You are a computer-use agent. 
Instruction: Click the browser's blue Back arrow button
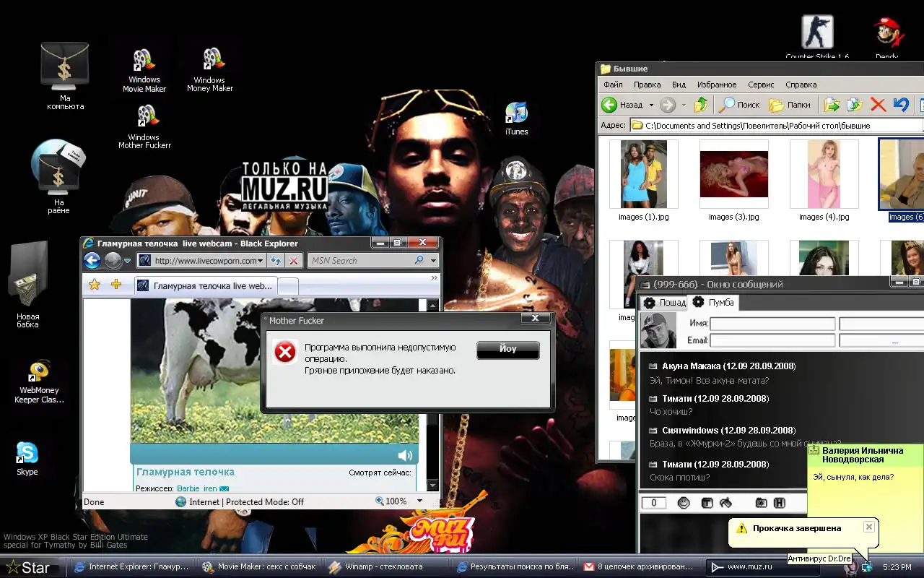(92, 261)
